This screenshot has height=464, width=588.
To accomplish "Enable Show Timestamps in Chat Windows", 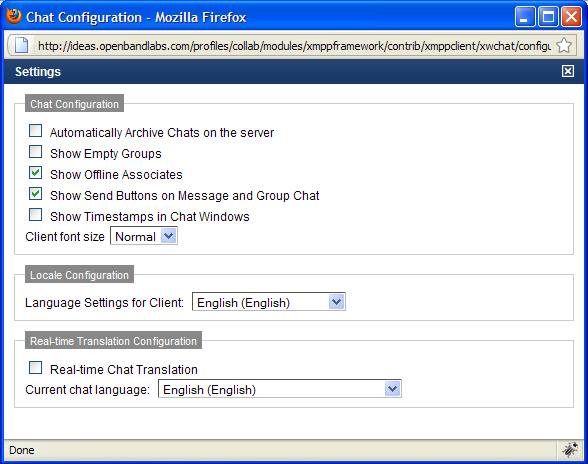I will 35,215.
